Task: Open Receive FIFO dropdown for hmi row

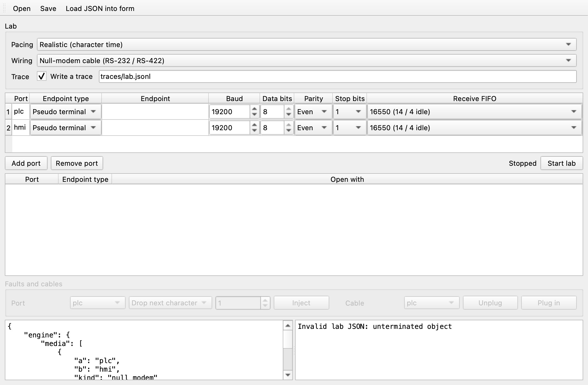Action: (474, 128)
